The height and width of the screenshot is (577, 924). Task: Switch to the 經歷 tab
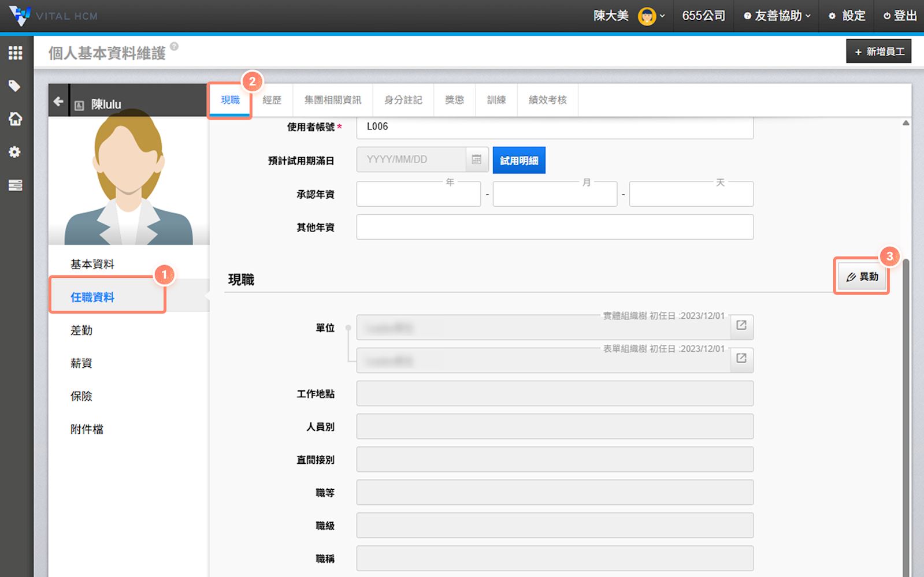point(272,100)
